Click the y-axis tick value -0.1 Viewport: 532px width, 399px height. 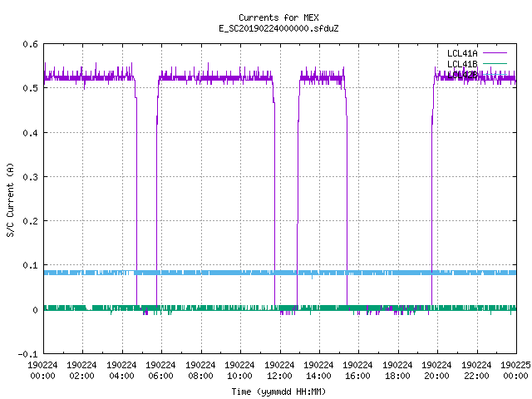[27, 354]
